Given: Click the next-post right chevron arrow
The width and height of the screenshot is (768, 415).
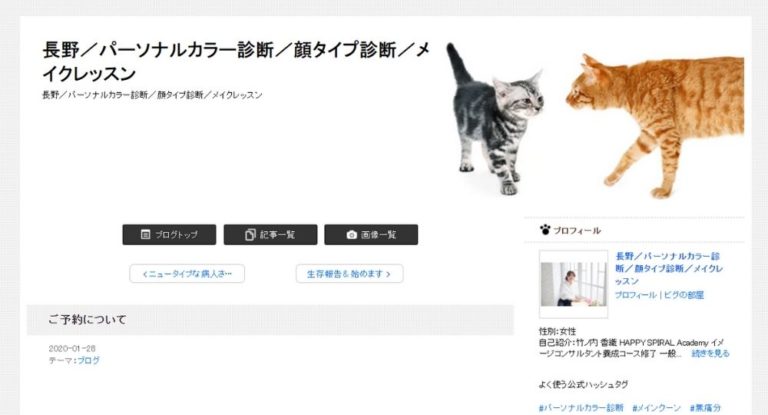Looking at the screenshot, I should (388, 274).
